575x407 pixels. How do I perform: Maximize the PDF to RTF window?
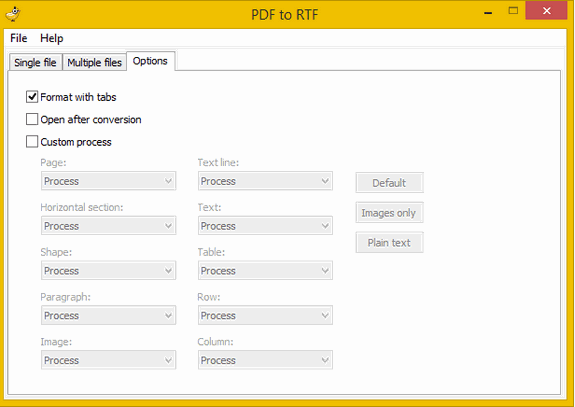(513, 11)
